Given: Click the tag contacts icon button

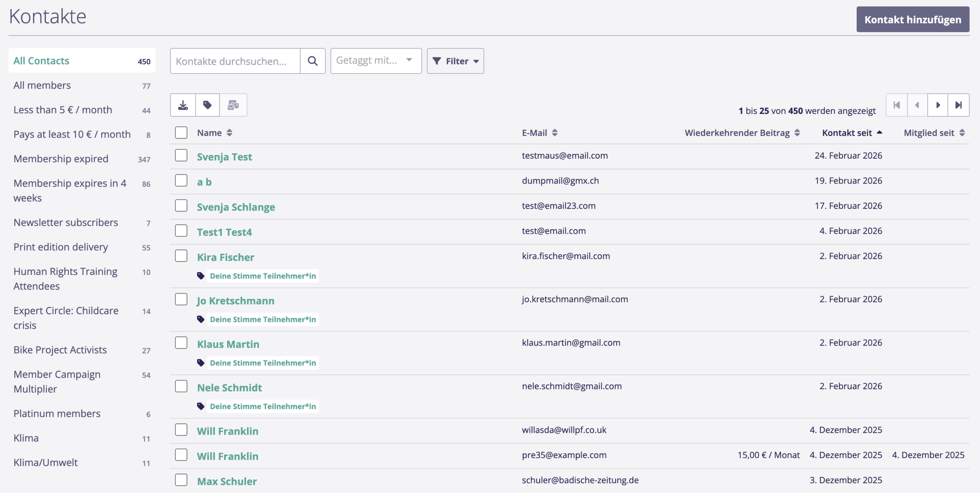Looking at the screenshot, I should click(x=207, y=105).
